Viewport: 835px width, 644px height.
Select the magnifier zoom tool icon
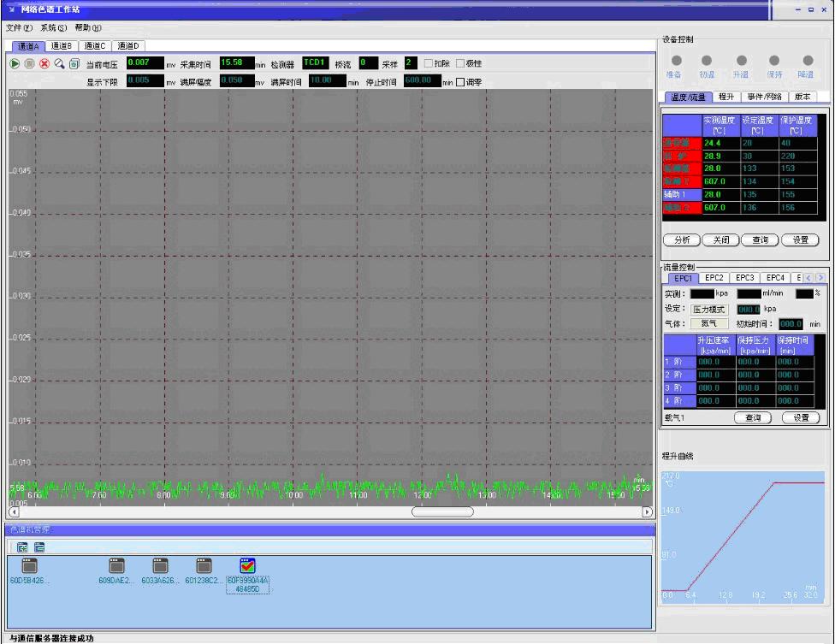point(59,63)
